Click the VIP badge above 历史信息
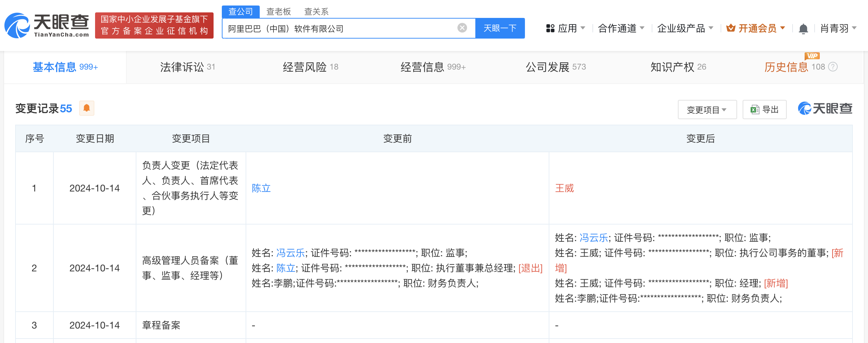 [812, 56]
